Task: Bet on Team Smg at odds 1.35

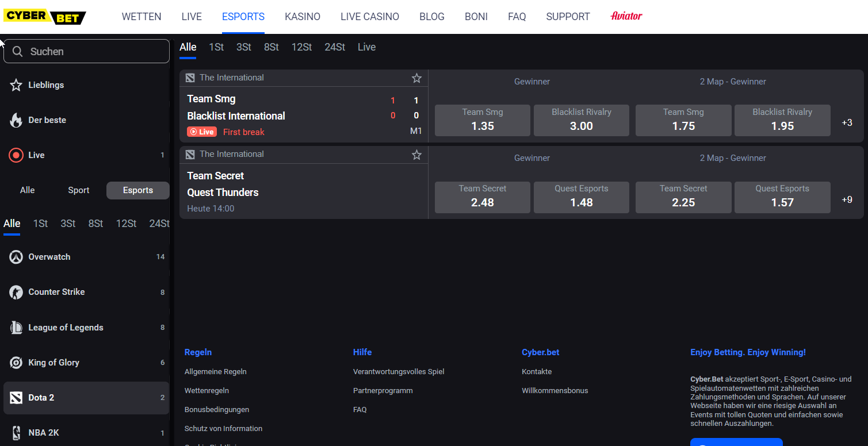Action: click(x=482, y=120)
